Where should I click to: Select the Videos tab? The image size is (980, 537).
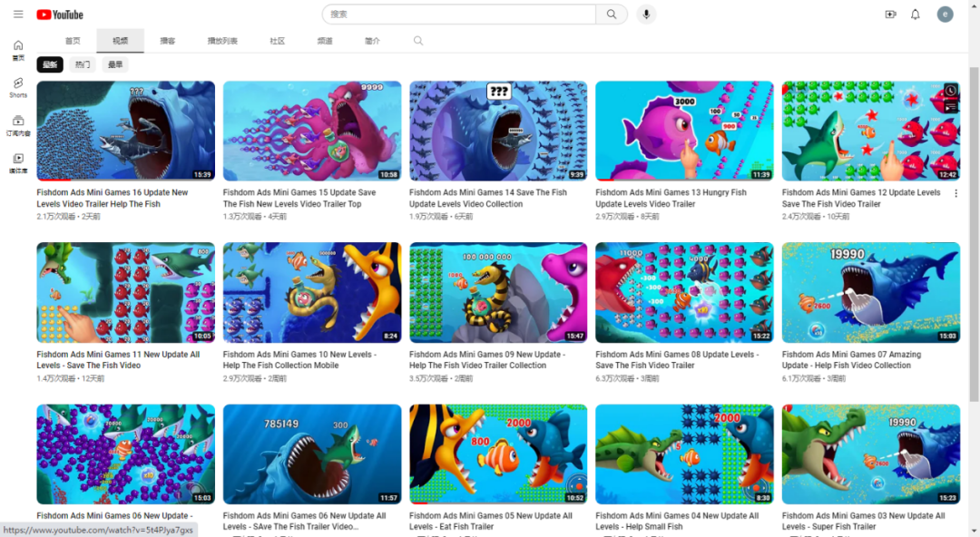120,41
